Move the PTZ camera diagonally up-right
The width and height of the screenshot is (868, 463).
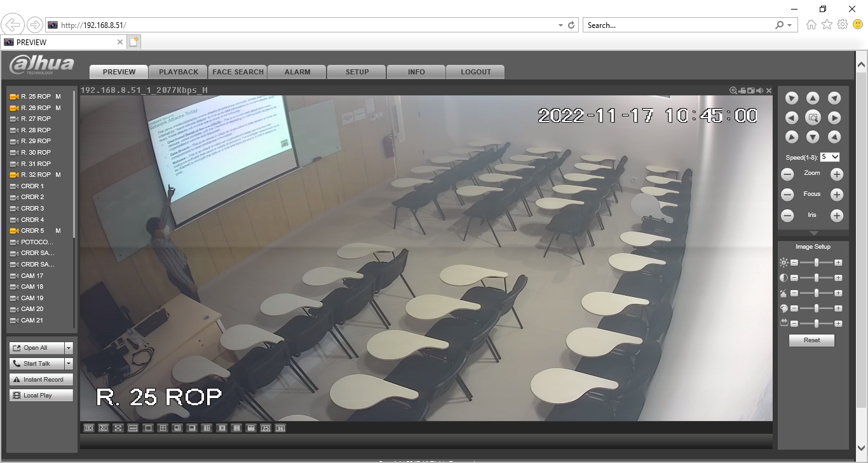[834, 98]
